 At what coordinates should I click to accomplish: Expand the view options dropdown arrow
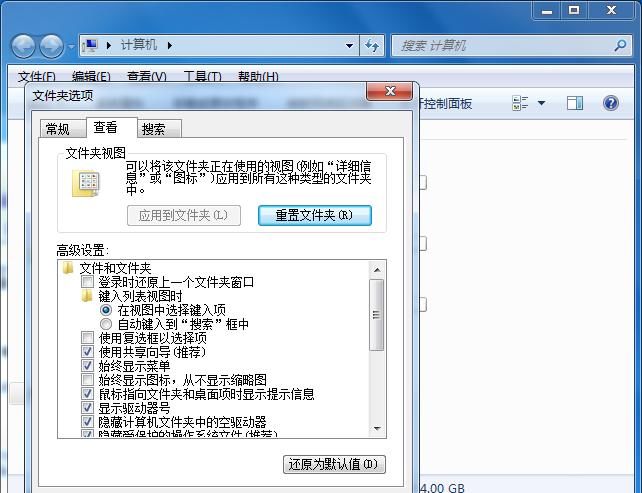(542, 103)
